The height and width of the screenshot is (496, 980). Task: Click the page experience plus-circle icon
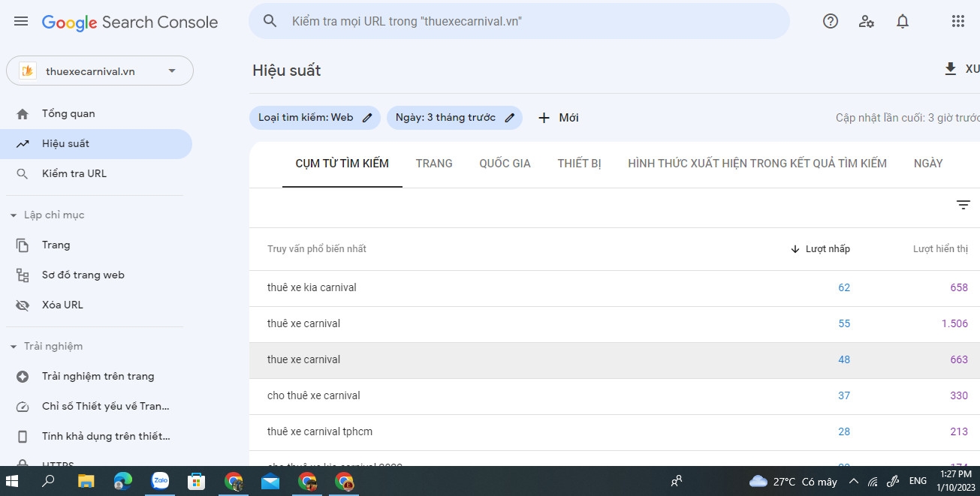(x=23, y=377)
